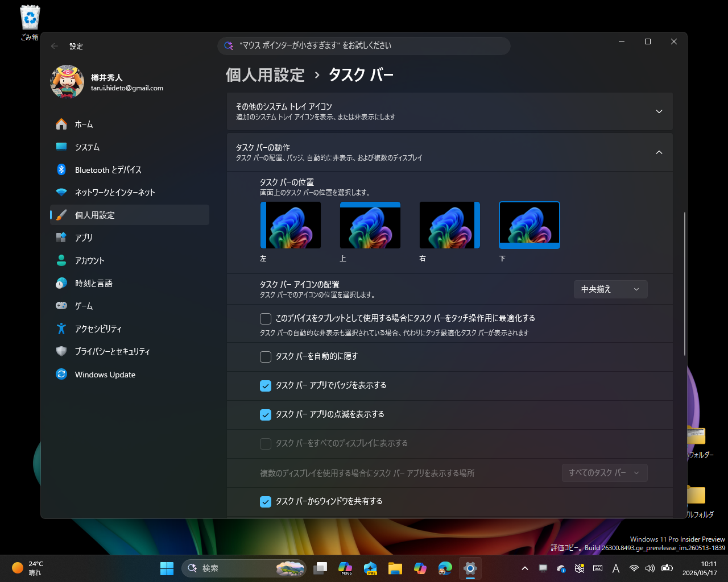Open Task View on the taskbar
Screen dimensions: 728x582
point(321,568)
